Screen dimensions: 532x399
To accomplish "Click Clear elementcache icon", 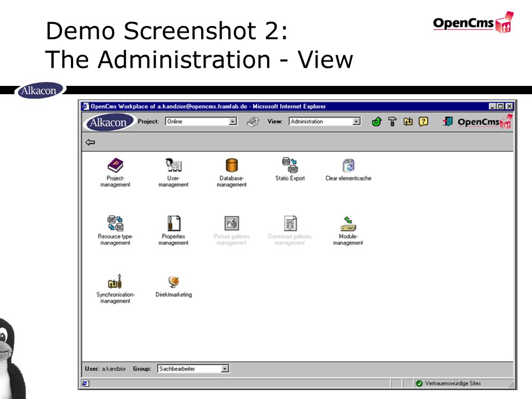I will coord(348,165).
